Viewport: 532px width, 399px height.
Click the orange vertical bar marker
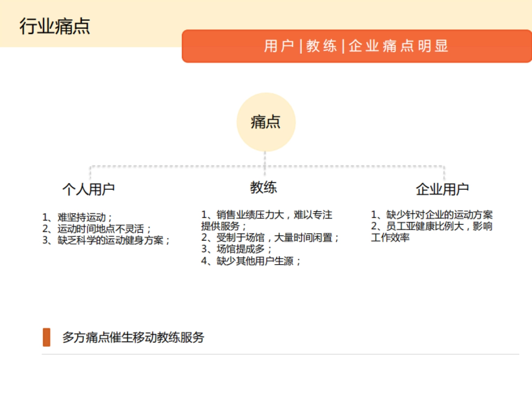(x=46, y=337)
